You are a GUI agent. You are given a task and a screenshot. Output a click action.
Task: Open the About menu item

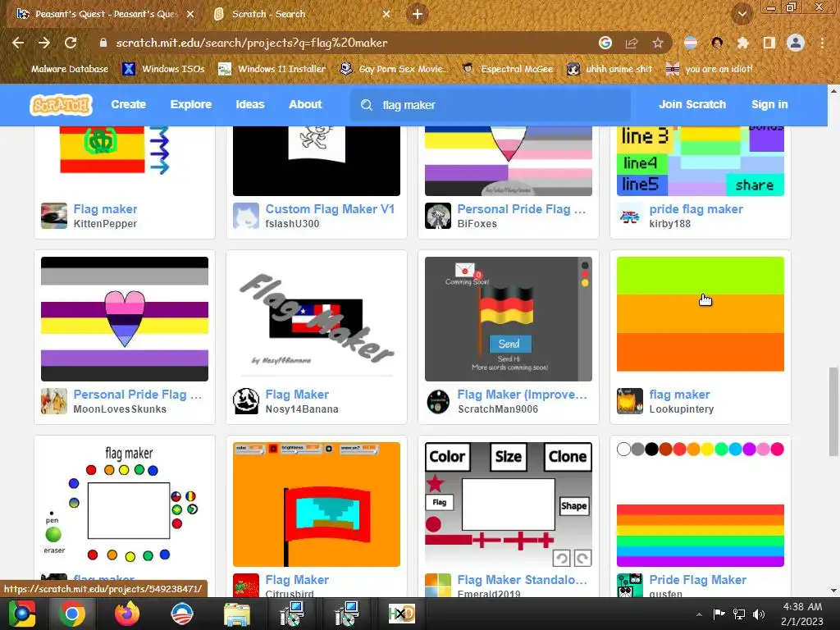point(305,104)
